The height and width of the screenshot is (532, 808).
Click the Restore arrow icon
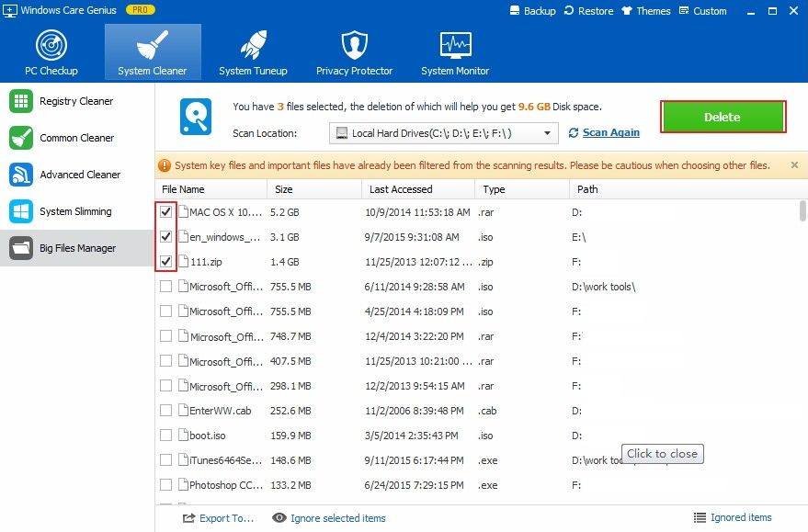569,11
